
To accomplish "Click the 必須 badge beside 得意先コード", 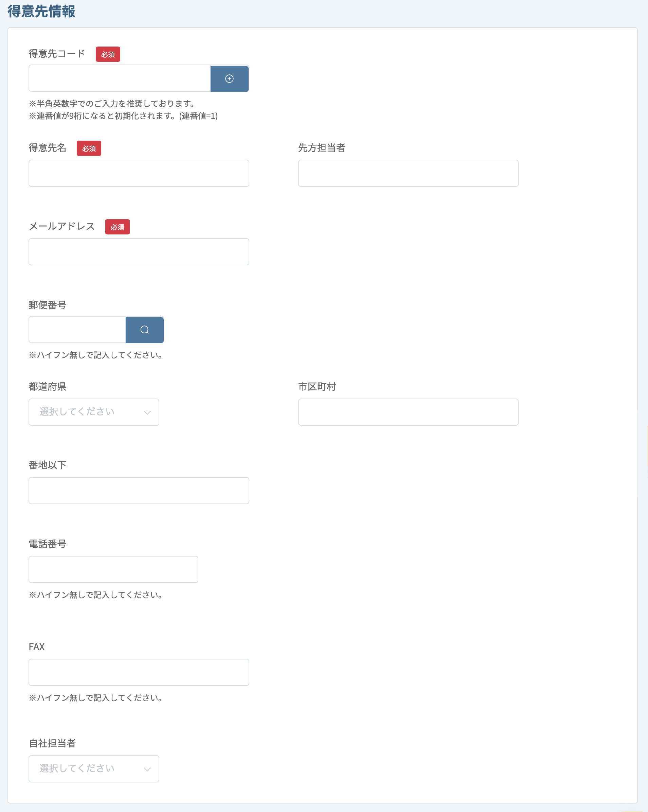I will point(108,54).
